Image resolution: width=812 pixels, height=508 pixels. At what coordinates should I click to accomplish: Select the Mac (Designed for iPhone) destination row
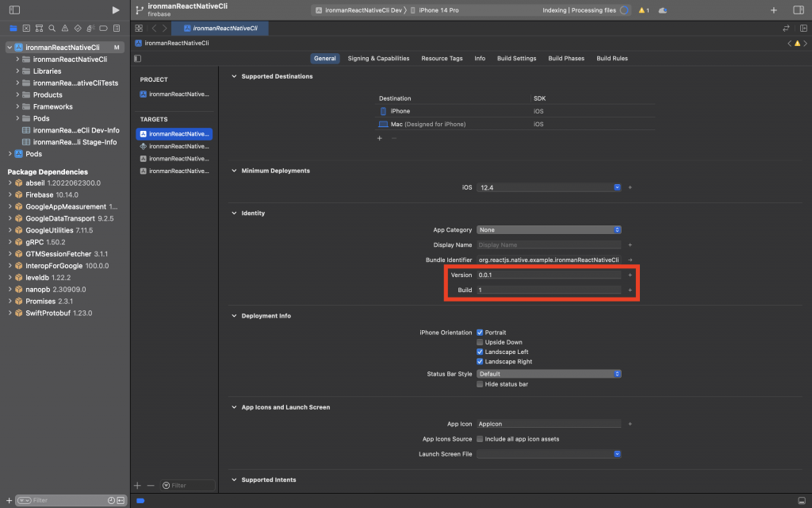515,125
